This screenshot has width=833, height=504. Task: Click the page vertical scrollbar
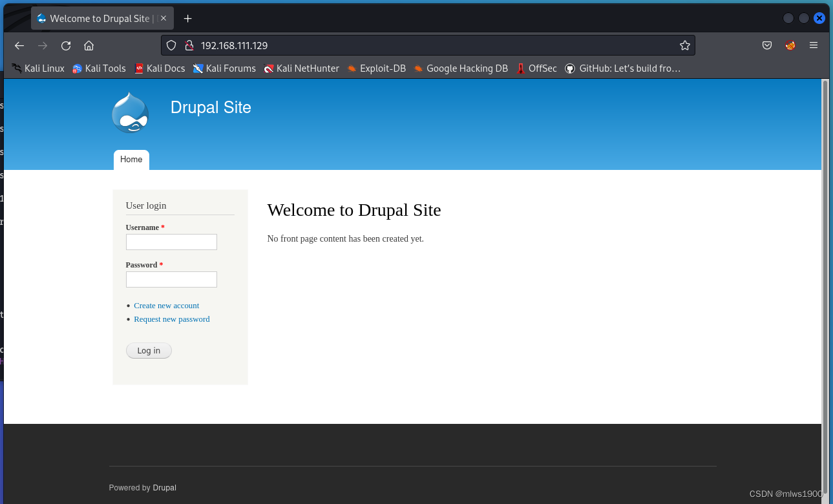pyautogui.click(x=825, y=288)
